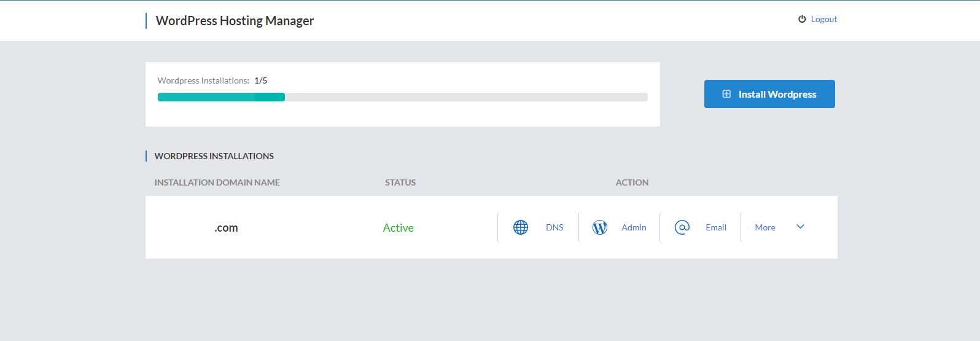Open the DNS settings link
The width and height of the screenshot is (980, 341).
554,227
